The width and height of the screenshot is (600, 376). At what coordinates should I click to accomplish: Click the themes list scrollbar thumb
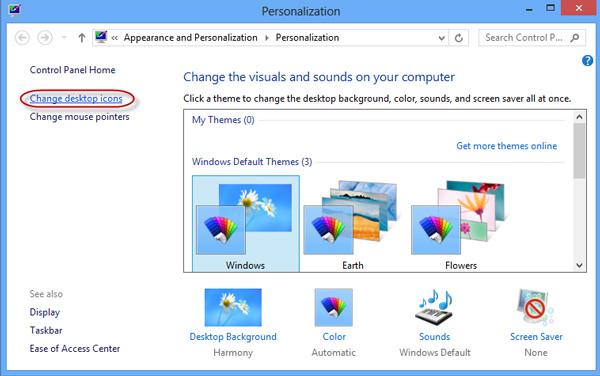click(579, 150)
